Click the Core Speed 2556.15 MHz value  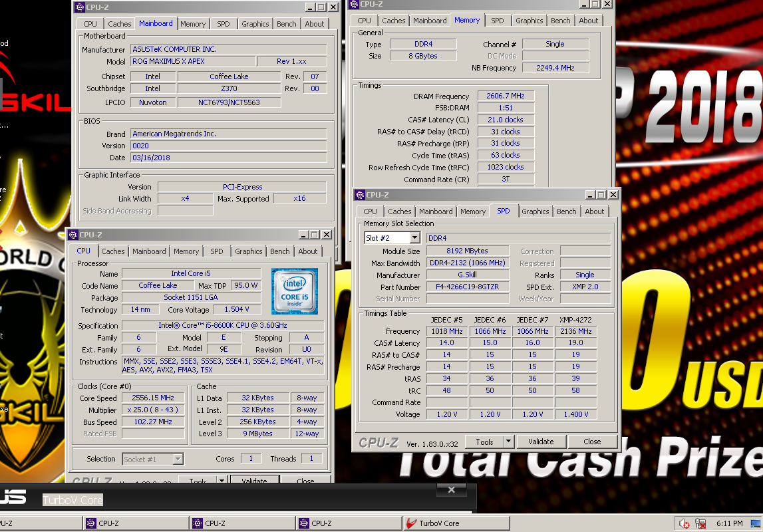coord(153,398)
